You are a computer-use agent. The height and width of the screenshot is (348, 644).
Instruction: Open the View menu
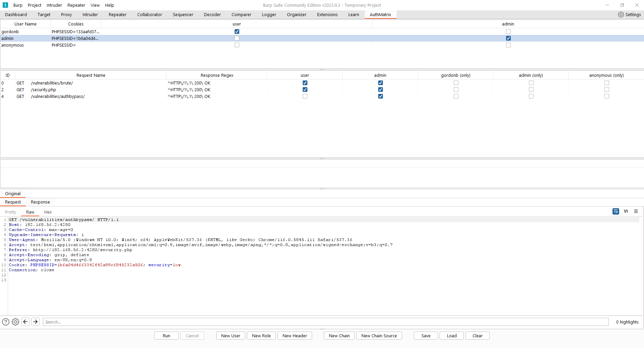tap(95, 5)
